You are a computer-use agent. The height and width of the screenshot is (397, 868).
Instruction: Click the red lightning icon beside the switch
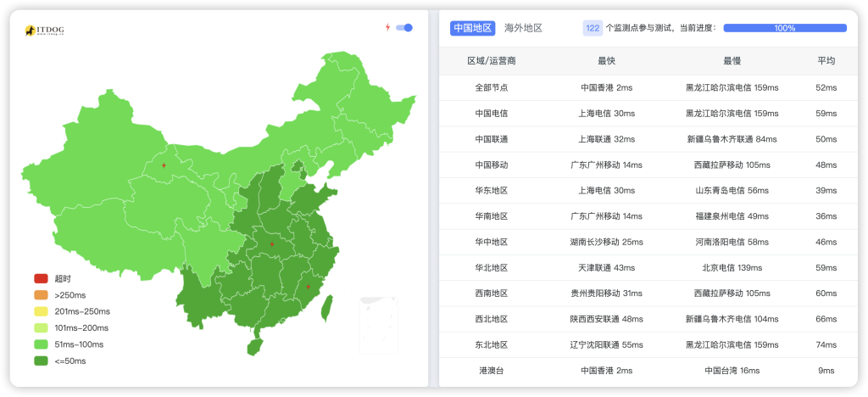(387, 28)
